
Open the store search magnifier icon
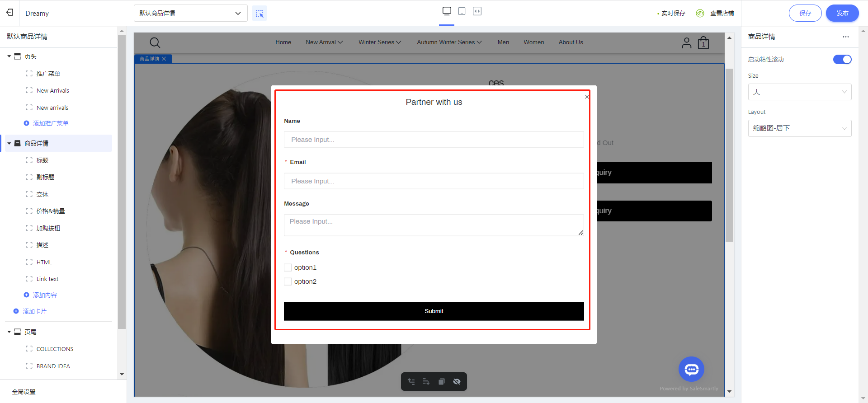(x=155, y=42)
